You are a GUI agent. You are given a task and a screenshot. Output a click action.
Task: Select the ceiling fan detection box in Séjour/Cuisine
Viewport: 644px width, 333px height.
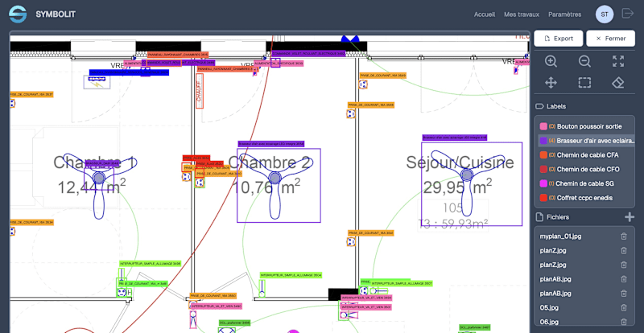(472, 184)
